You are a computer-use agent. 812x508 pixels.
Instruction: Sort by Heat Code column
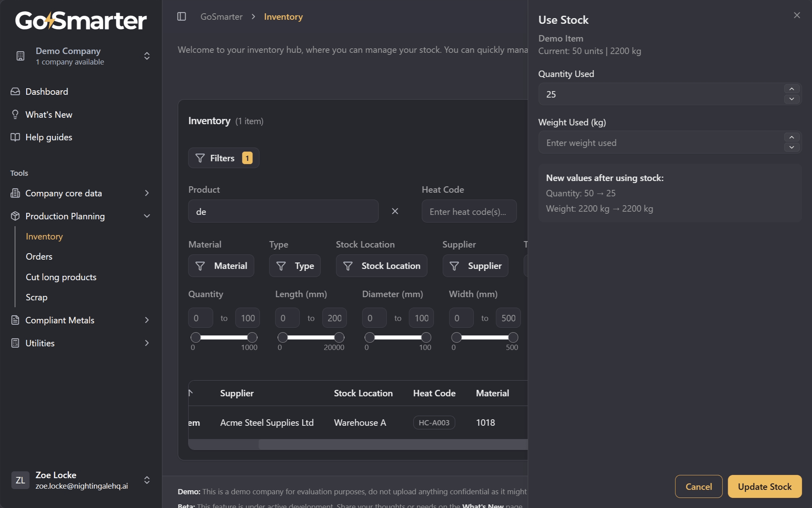tap(434, 393)
